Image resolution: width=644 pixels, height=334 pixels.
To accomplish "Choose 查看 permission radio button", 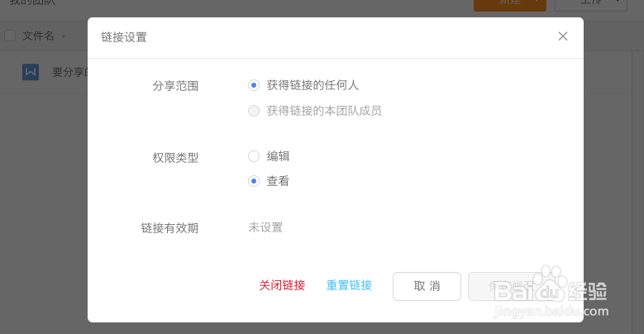I will point(254,182).
